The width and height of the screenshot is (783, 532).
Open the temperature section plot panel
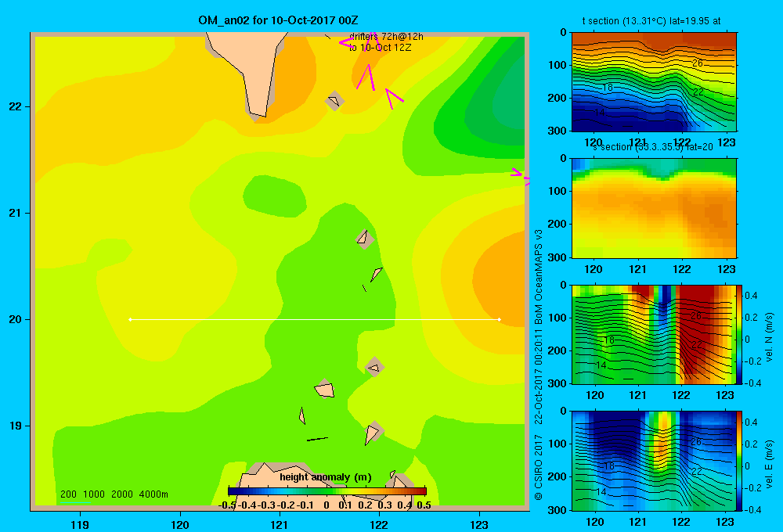tap(654, 82)
